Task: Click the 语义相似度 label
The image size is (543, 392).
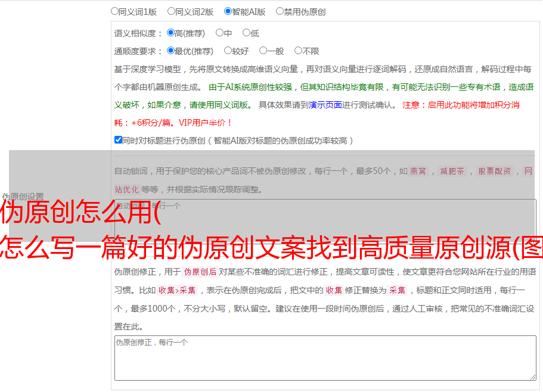Action: pyautogui.click(x=138, y=33)
